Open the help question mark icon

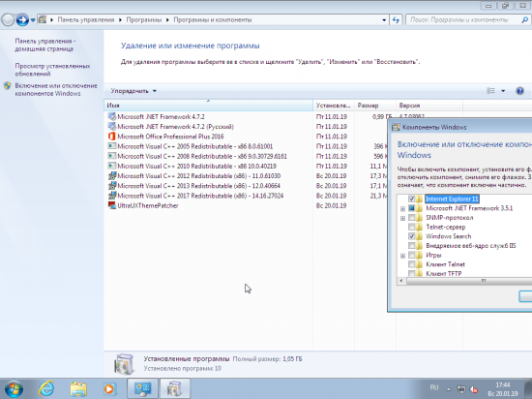[519, 91]
